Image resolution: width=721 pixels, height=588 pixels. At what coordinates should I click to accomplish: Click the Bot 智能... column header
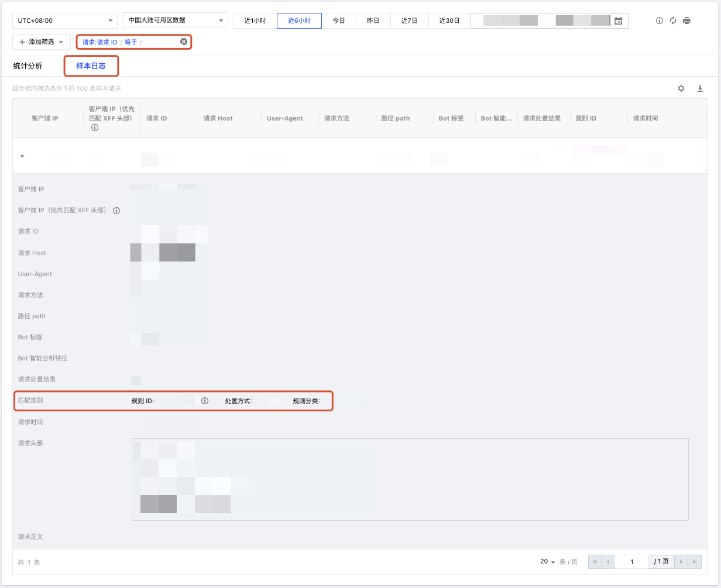pyautogui.click(x=496, y=118)
